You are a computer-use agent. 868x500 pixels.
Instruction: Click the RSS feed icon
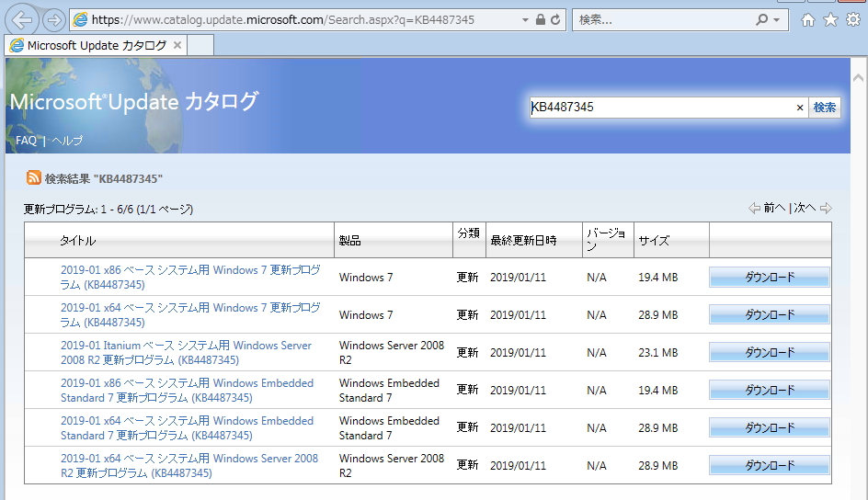point(34,177)
